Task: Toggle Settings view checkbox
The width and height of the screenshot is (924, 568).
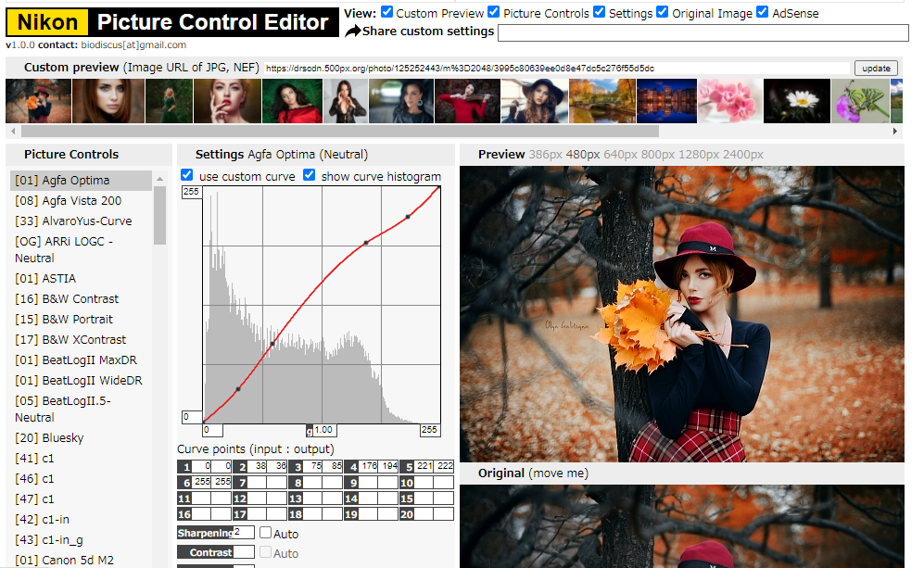Action: (x=600, y=12)
